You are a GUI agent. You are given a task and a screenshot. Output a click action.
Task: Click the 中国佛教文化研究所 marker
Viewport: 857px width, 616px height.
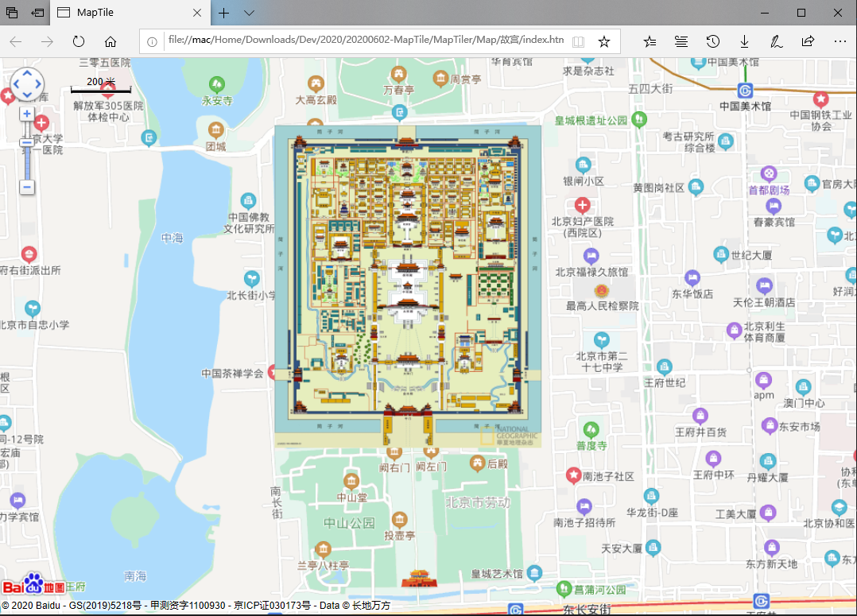[x=248, y=200]
